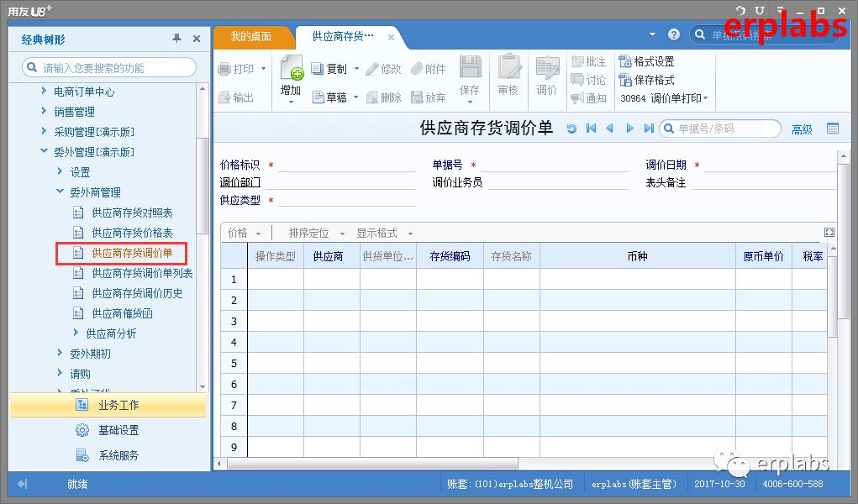Click the Delete (删除) icon

coord(372,97)
